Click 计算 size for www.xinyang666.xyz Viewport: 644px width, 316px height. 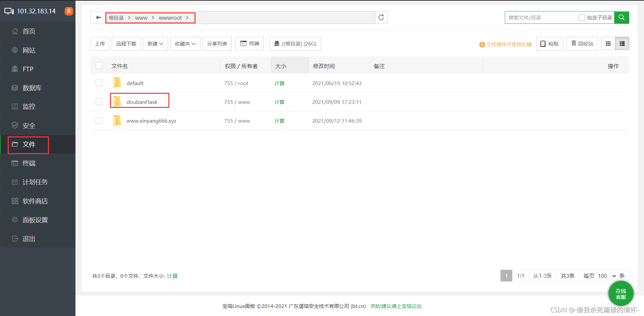click(279, 121)
